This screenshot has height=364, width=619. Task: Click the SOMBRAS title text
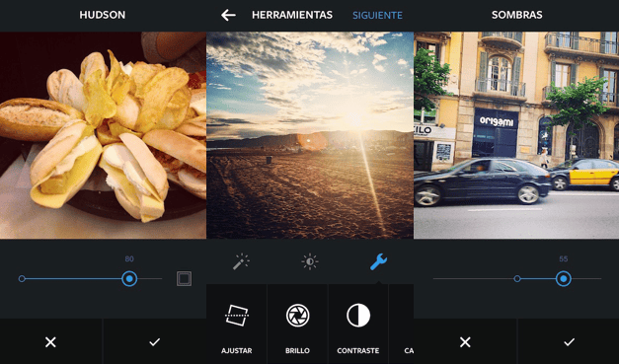(x=516, y=15)
